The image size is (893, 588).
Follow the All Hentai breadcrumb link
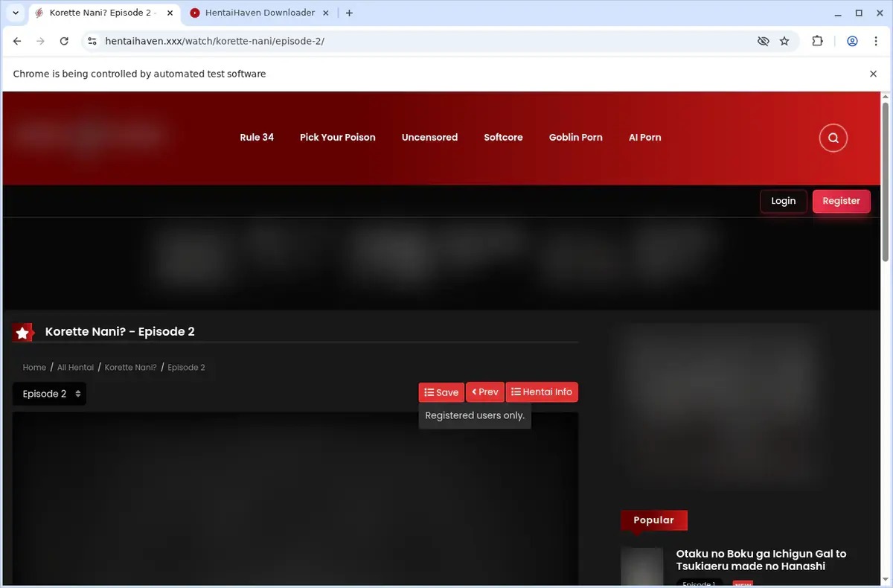75,368
